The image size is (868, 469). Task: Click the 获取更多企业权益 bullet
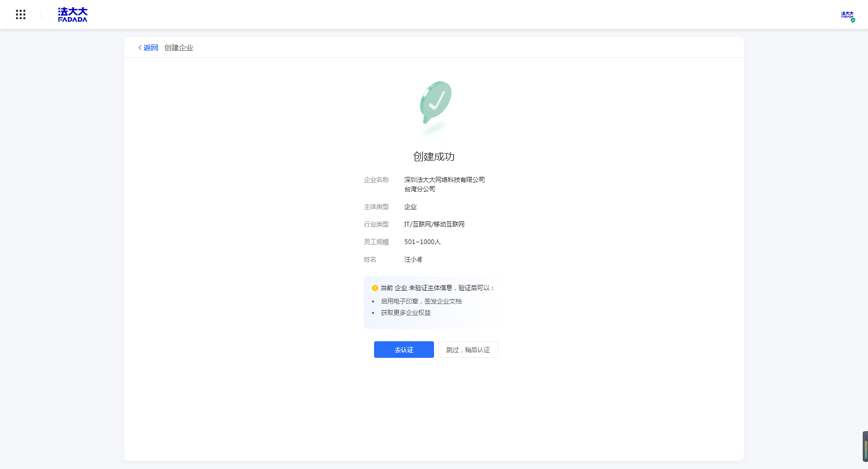click(x=406, y=313)
